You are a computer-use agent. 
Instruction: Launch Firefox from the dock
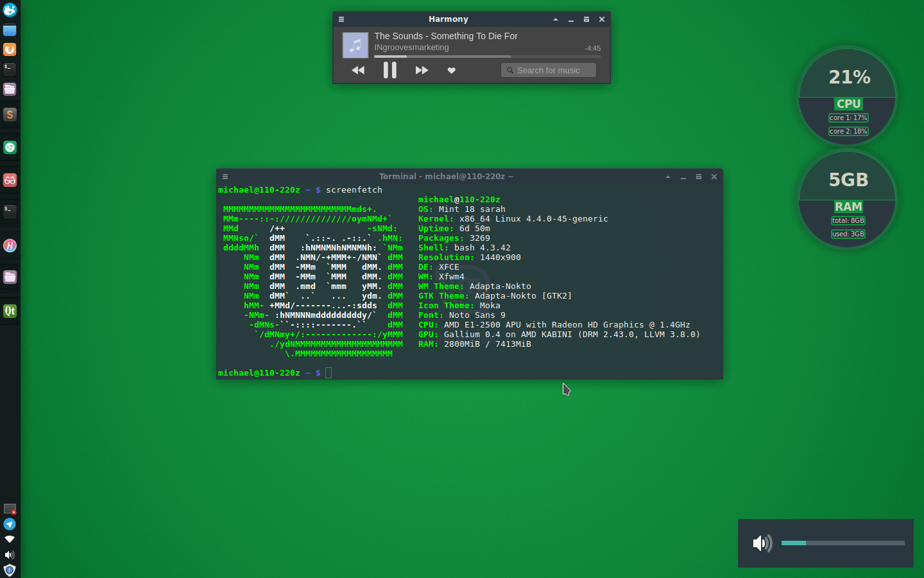[x=10, y=49]
